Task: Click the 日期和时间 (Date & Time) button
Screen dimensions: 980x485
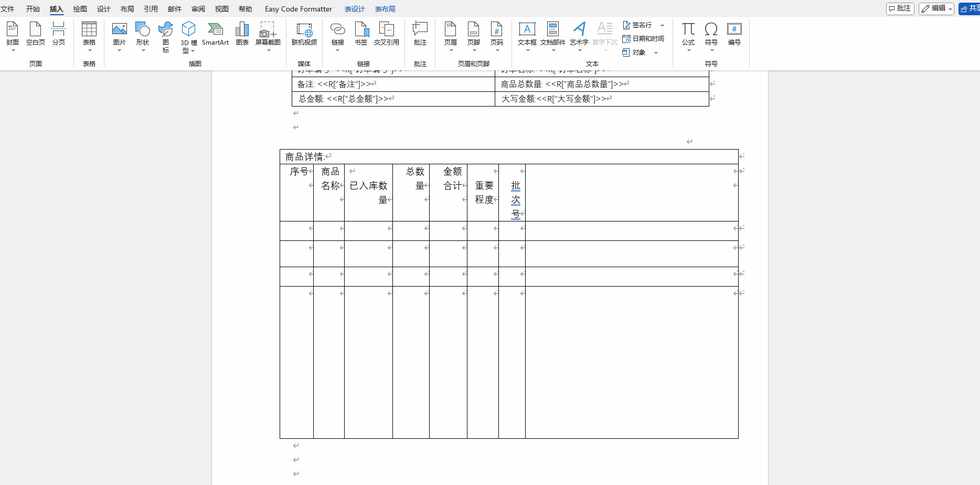Action: point(644,39)
